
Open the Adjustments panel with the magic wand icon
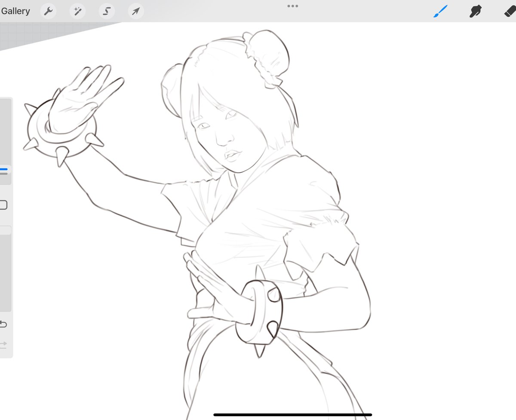77,11
